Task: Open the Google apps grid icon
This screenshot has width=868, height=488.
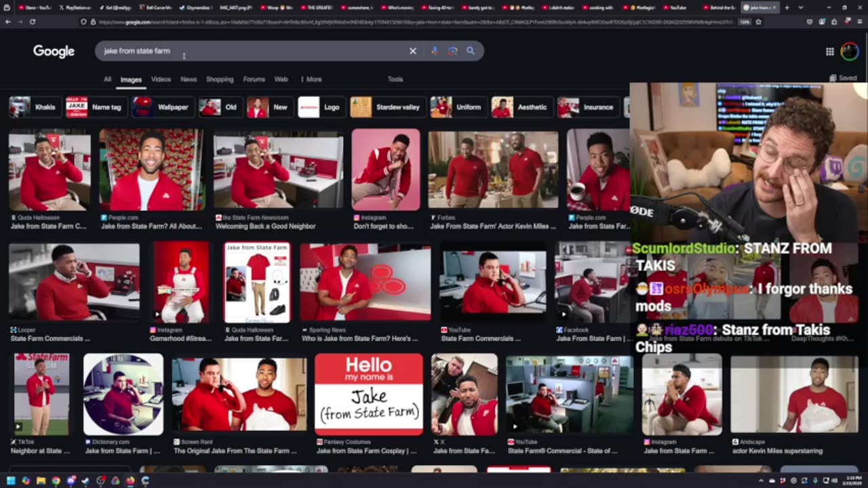Action: pos(830,52)
